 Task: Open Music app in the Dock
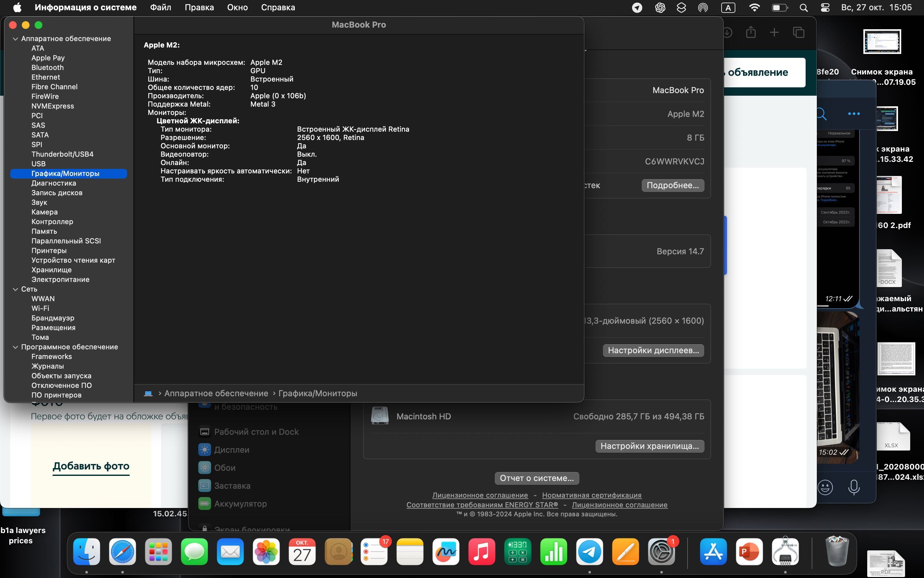pos(482,552)
